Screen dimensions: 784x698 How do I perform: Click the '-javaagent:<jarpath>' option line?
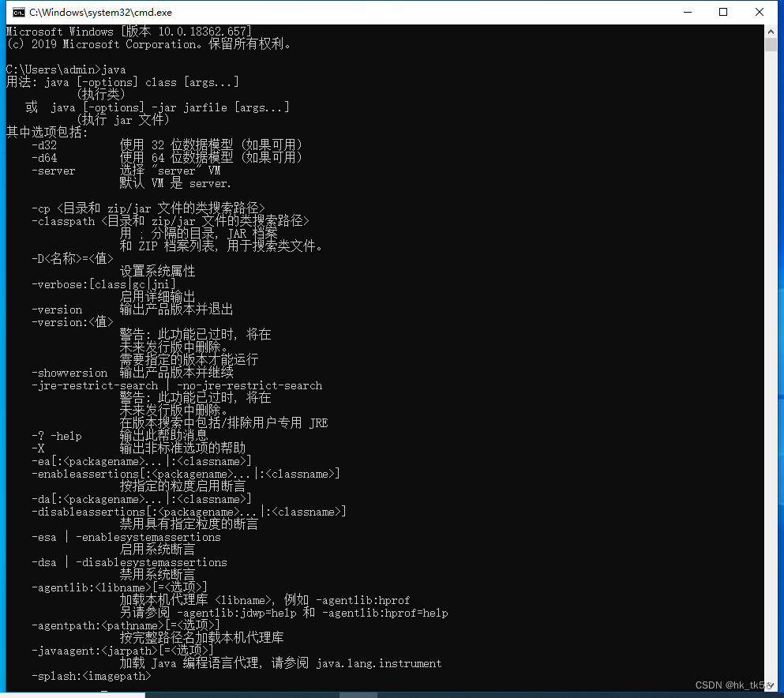click(x=123, y=651)
